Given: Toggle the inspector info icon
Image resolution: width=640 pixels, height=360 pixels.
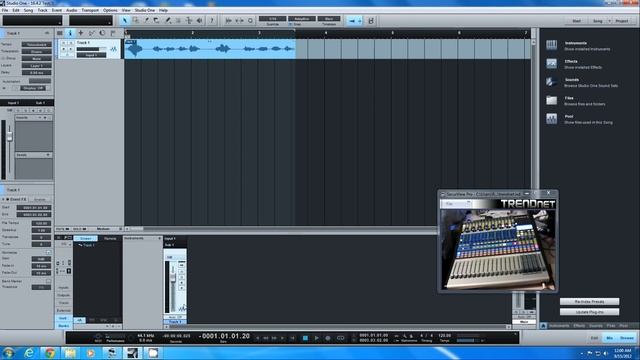Looking at the screenshot, I should 70,33.
